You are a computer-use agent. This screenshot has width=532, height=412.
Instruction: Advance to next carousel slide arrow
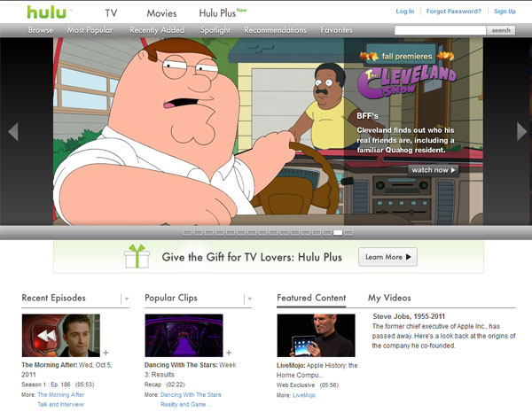coord(522,131)
